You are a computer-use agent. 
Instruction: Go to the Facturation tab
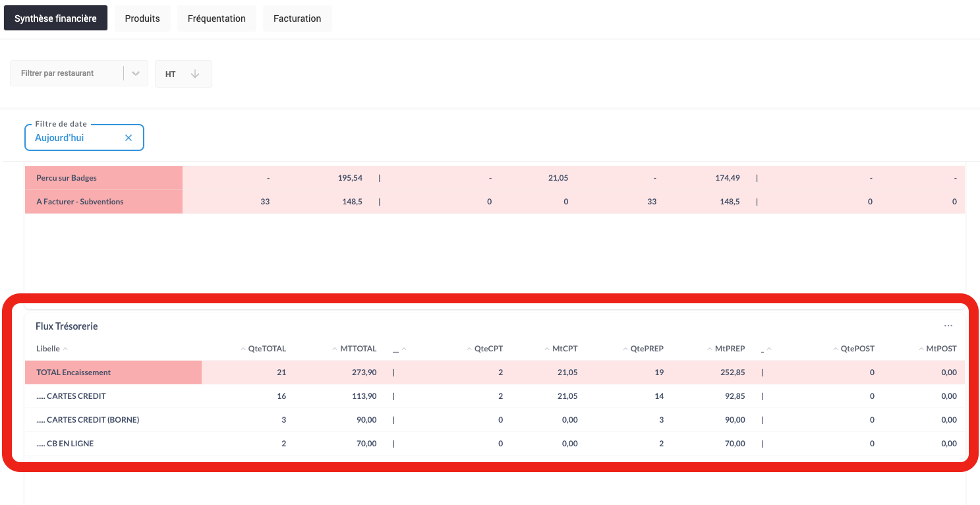pyautogui.click(x=297, y=18)
